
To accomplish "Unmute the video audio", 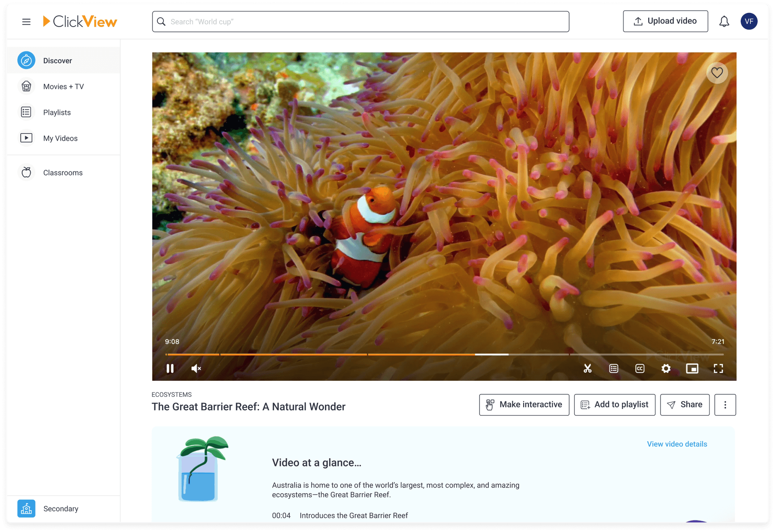I will coord(196,368).
